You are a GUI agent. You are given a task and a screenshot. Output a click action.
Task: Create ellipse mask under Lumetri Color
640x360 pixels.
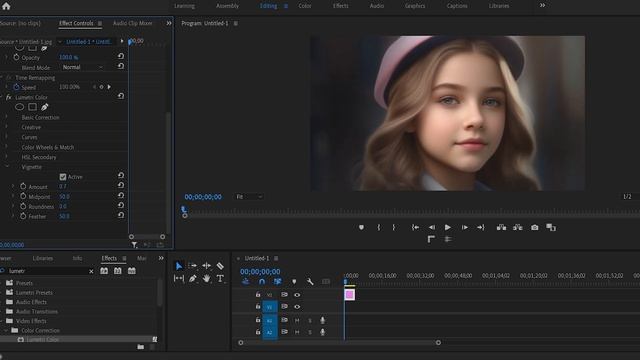[19, 107]
